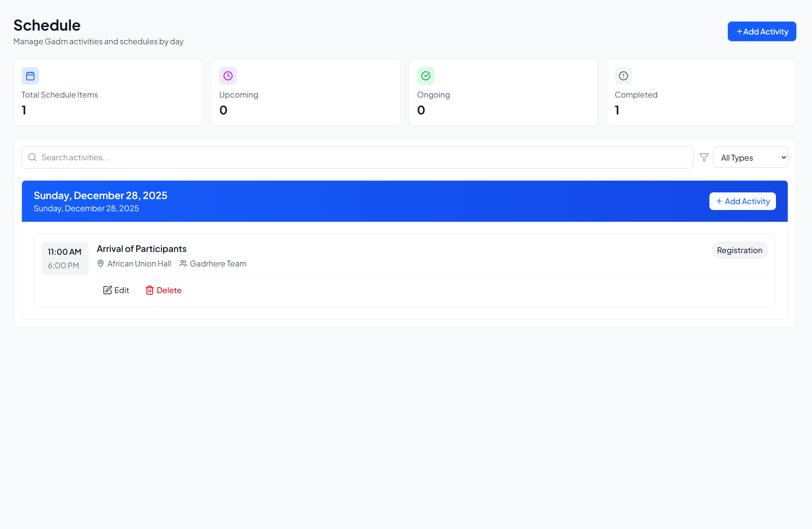Select the Edit action for Arrival of Participants
Screen dimensions: 812x529
click(x=116, y=290)
